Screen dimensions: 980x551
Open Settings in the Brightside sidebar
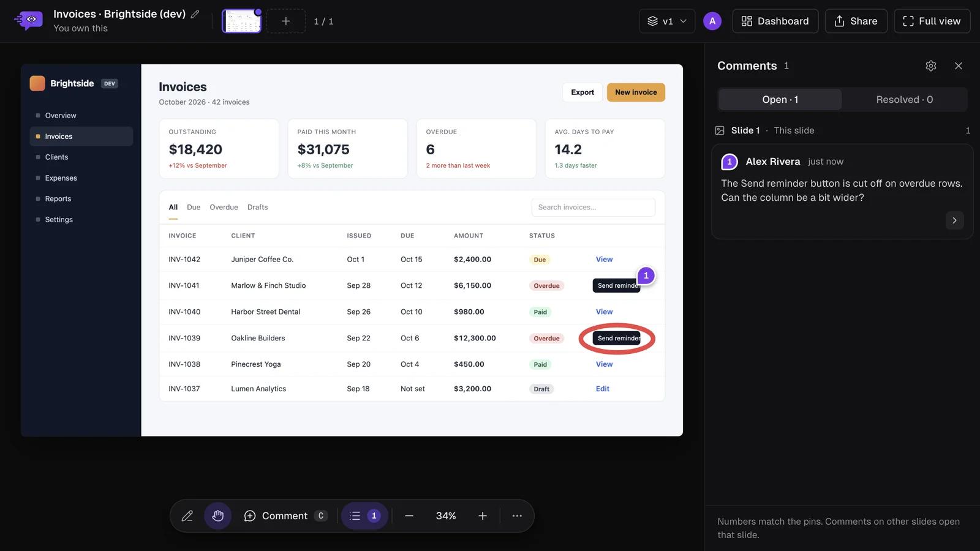tap(81, 219)
